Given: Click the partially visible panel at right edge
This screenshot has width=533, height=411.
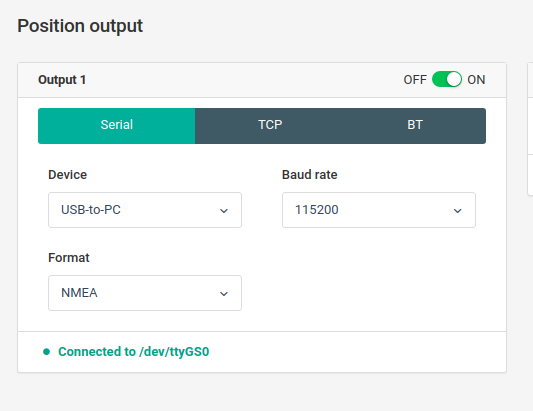Looking at the screenshot, I should click(530, 129).
